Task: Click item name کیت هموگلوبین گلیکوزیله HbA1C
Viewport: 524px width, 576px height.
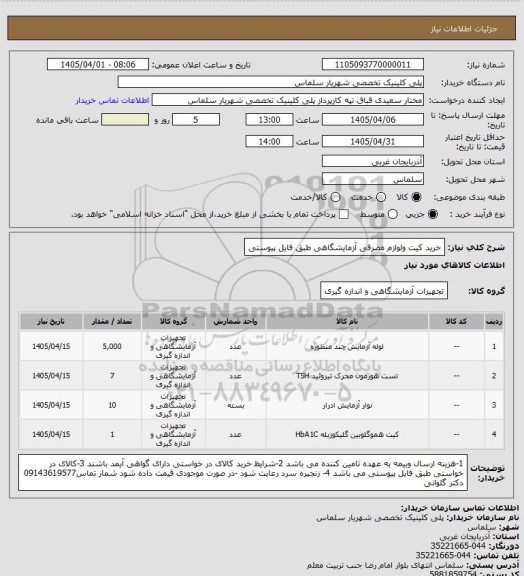Action: (x=347, y=435)
